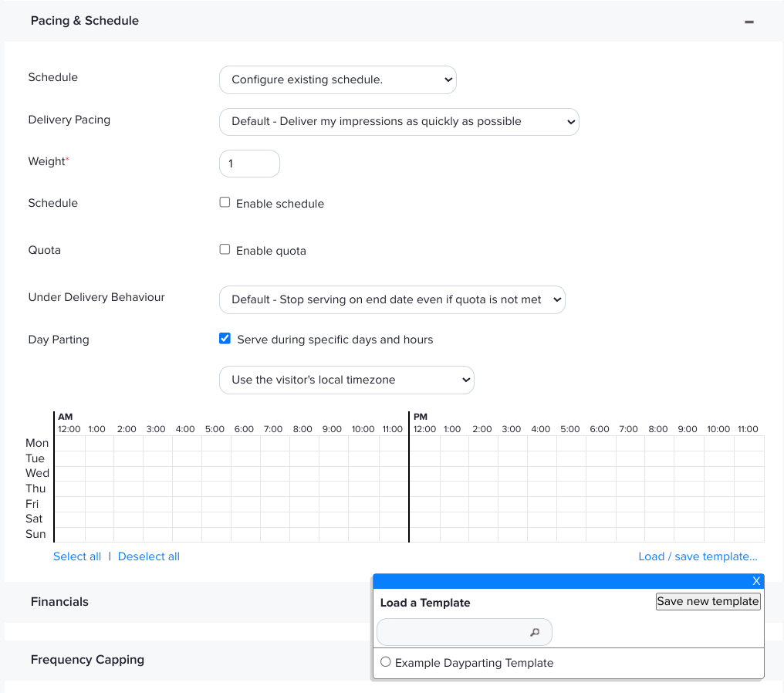Click the template search field

click(465, 632)
